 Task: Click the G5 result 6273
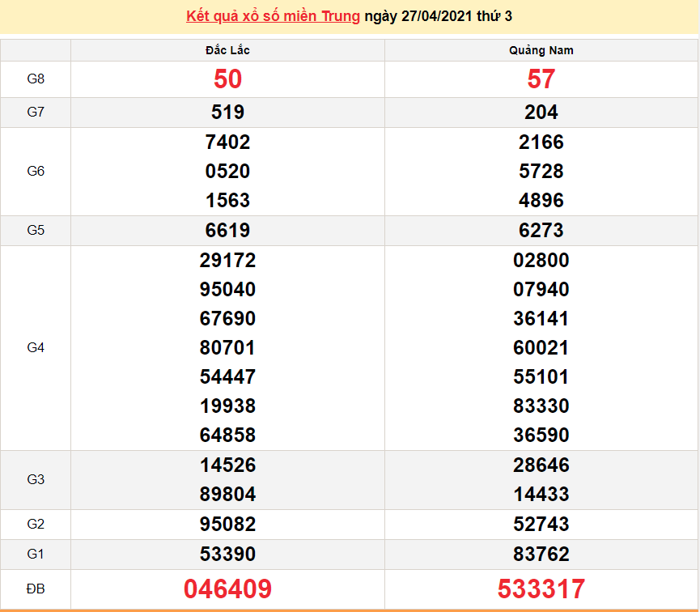pos(541,231)
